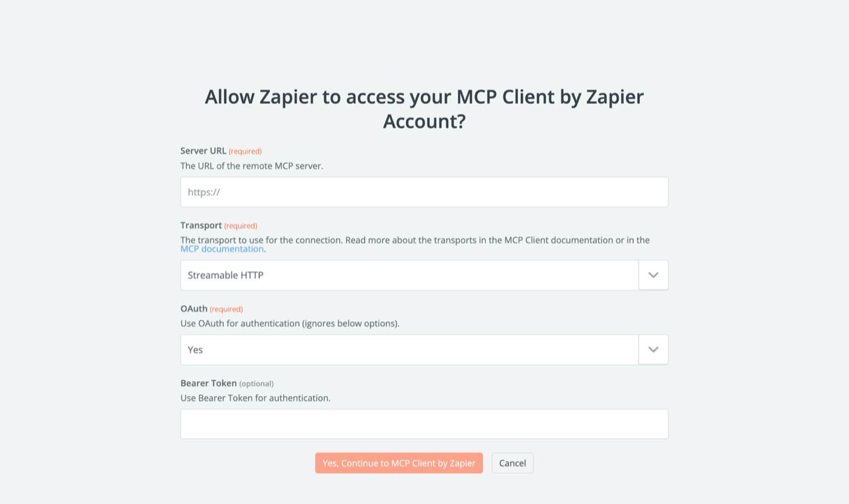The height and width of the screenshot is (504, 849).
Task: Confirm access with the orange continue button
Action: [x=398, y=463]
